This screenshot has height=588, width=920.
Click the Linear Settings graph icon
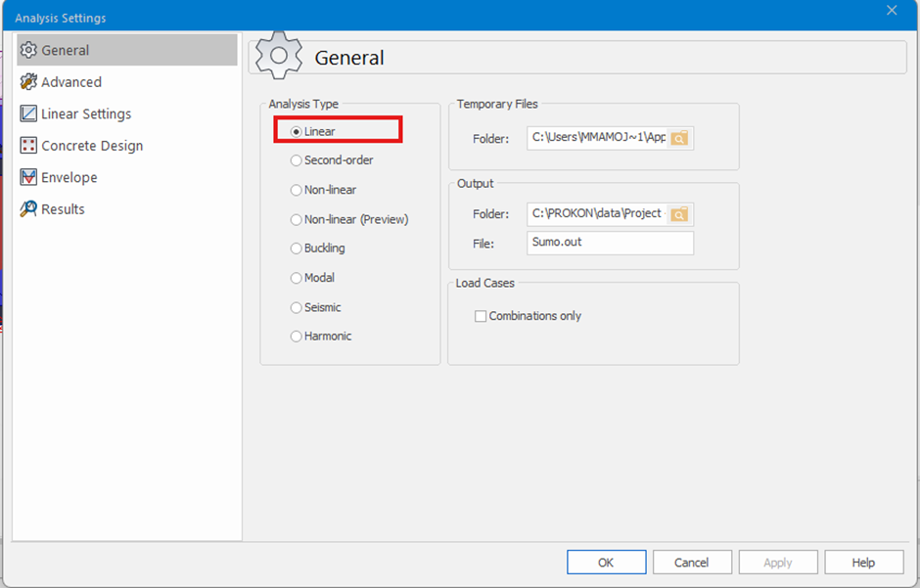(x=28, y=113)
